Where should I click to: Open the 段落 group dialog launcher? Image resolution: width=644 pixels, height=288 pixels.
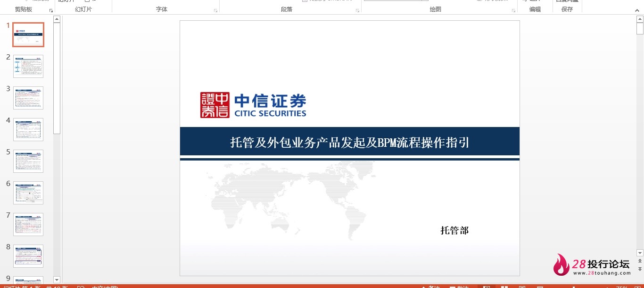(x=358, y=10)
